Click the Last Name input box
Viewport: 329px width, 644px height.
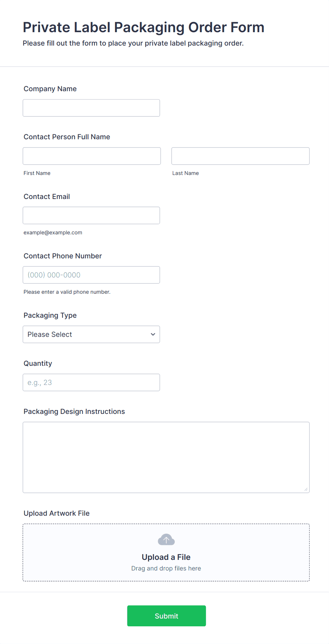(240, 156)
